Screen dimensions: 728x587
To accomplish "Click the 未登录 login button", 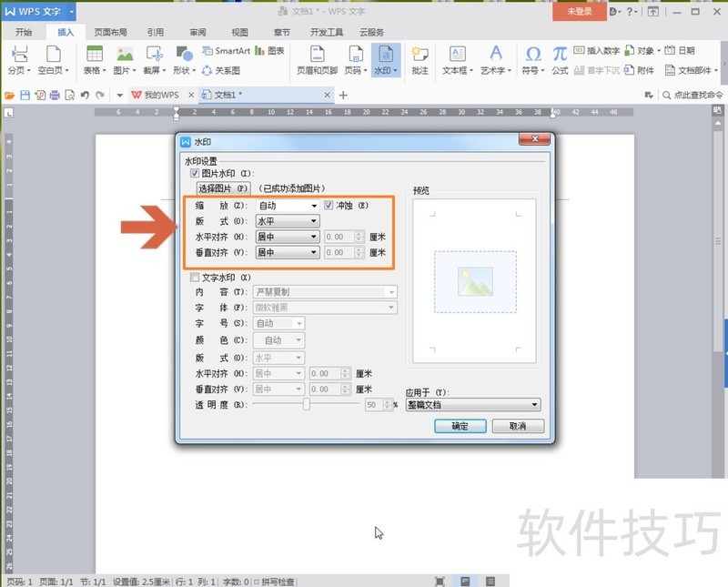I will point(580,12).
